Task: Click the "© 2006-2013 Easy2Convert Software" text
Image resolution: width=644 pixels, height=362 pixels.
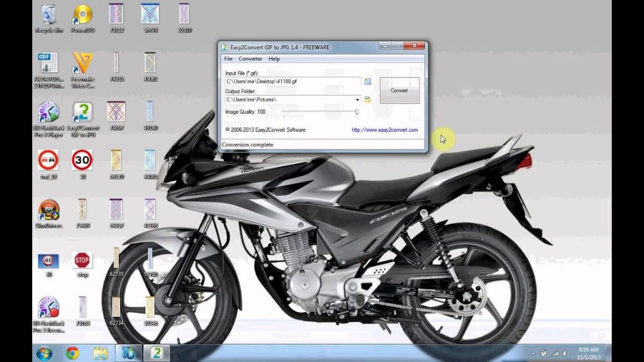Action: tap(265, 129)
